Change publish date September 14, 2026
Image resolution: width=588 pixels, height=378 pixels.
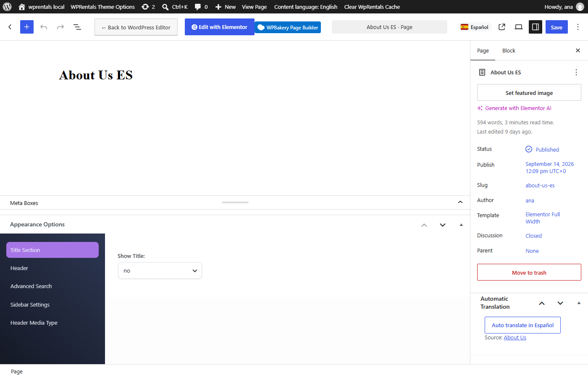549,168
